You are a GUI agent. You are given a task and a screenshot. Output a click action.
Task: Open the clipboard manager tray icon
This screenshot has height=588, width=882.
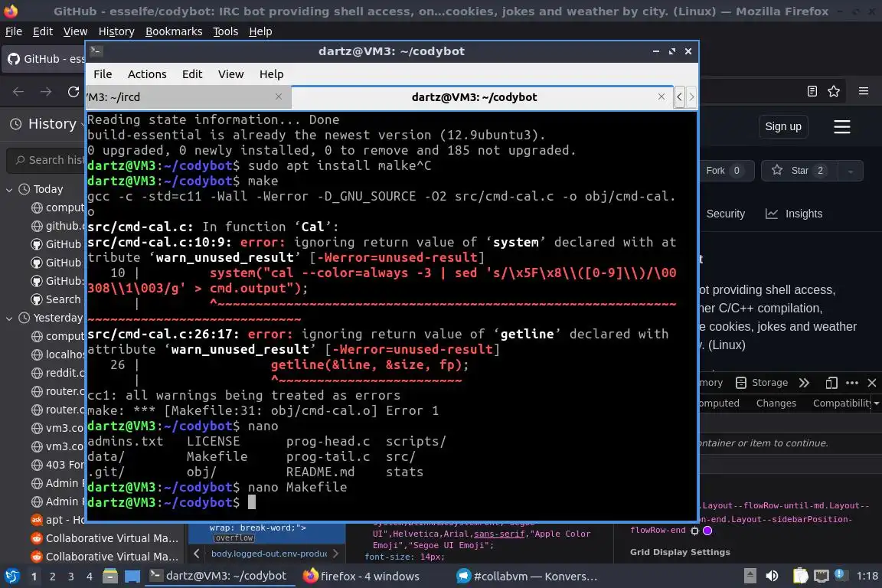[800, 576]
